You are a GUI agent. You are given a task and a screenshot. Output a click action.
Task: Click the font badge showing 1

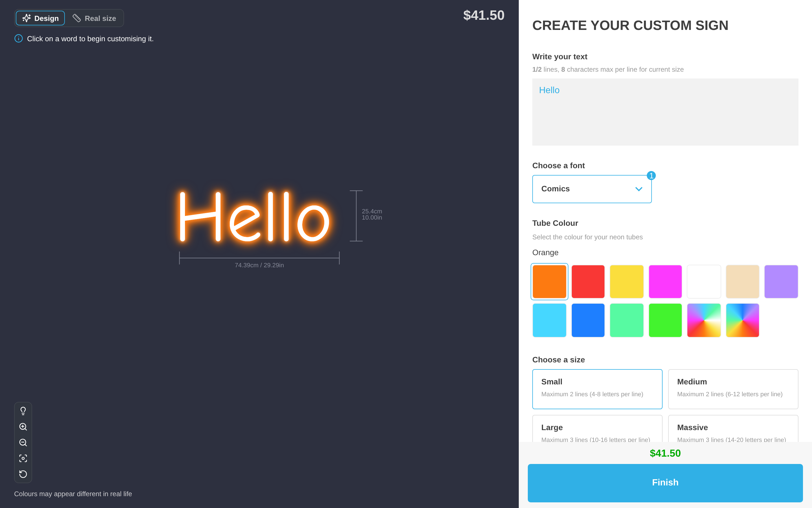pyautogui.click(x=651, y=176)
